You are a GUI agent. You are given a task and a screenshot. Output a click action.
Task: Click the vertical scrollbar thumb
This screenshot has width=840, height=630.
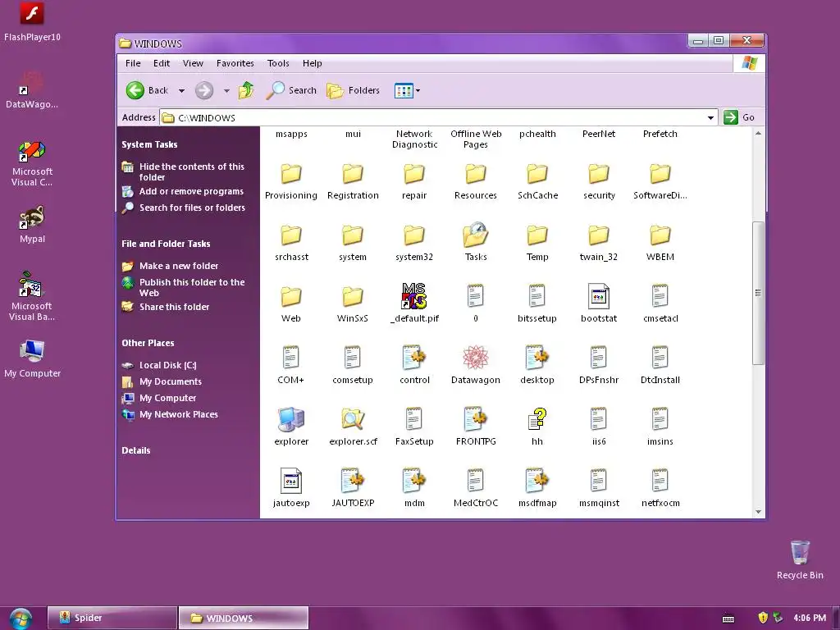point(758,293)
